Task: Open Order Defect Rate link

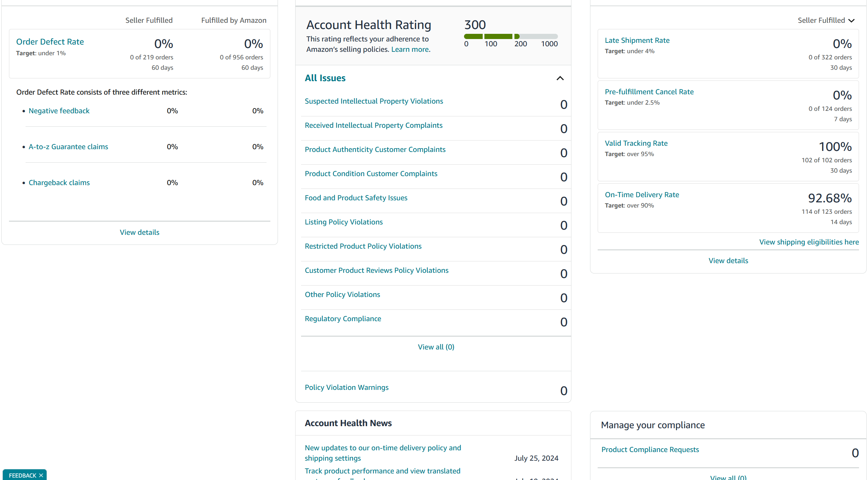Action: [50, 42]
